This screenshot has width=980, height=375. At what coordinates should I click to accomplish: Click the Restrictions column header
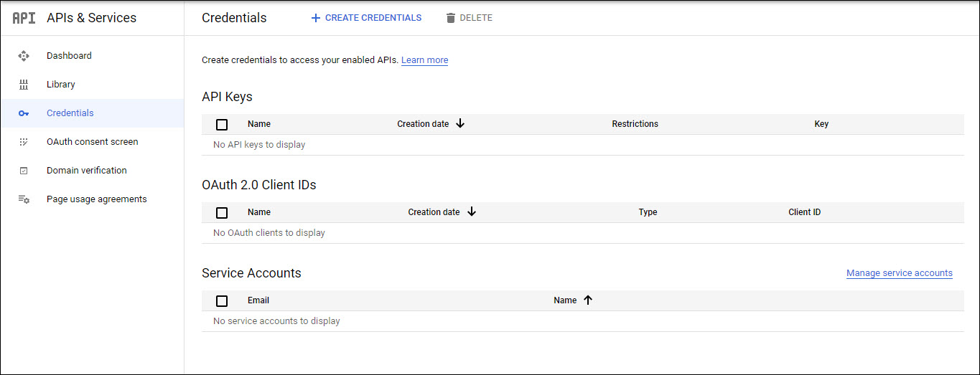tap(635, 124)
